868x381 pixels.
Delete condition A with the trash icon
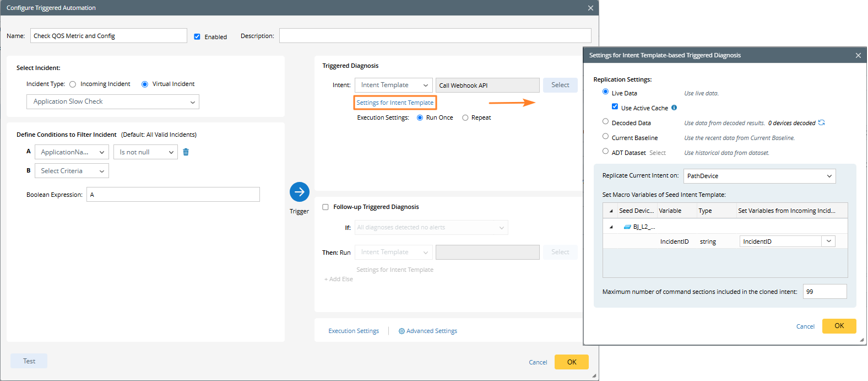(x=186, y=152)
